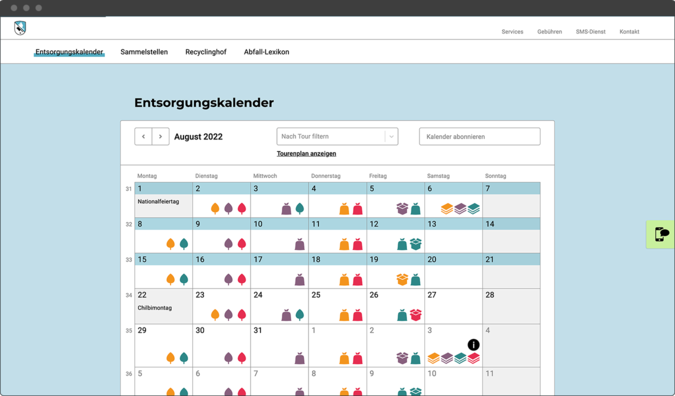Go to next month
This screenshot has width=675, height=396.
click(161, 136)
